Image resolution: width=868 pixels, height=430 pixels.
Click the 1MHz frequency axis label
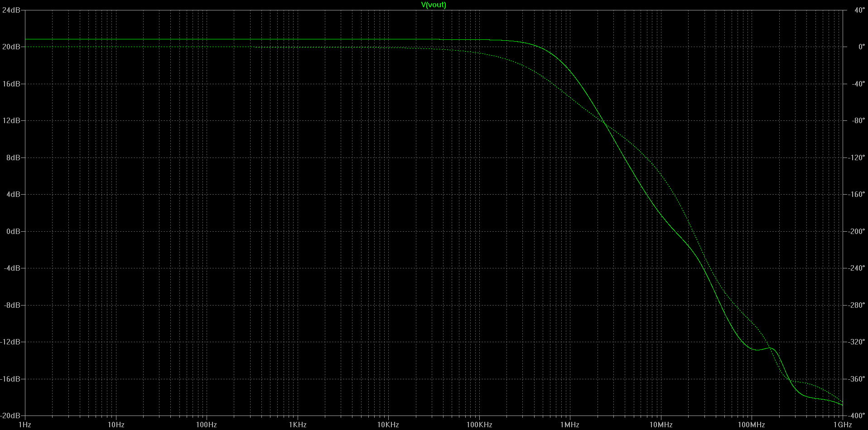pos(570,425)
